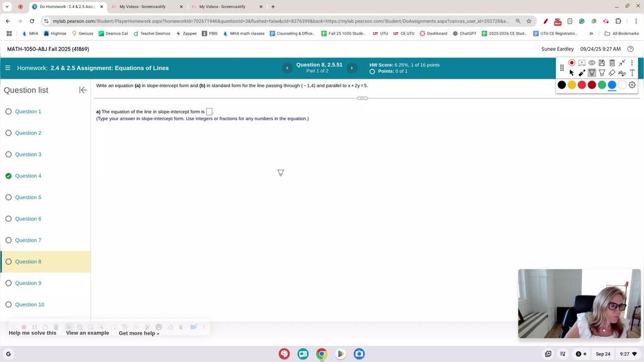Viewport: 644px width, 362px height.
Task: Select the highlighter tool
Action: (x=592, y=73)
